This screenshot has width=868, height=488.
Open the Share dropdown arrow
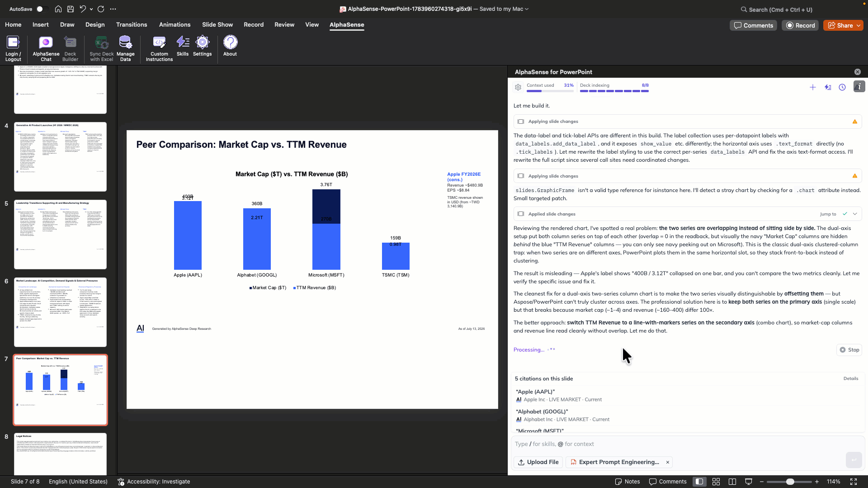pyautogui.click(x=859, y=26)
